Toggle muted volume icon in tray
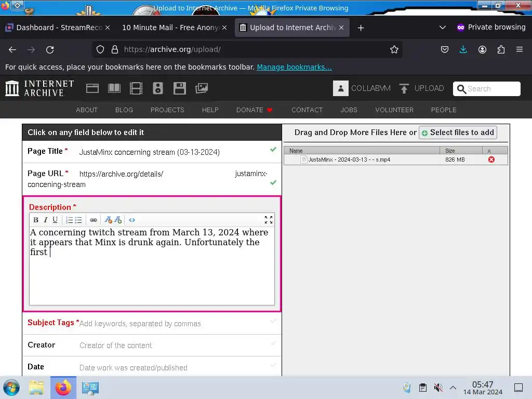This screenshot has width=532, height=399. coord(438,388)
